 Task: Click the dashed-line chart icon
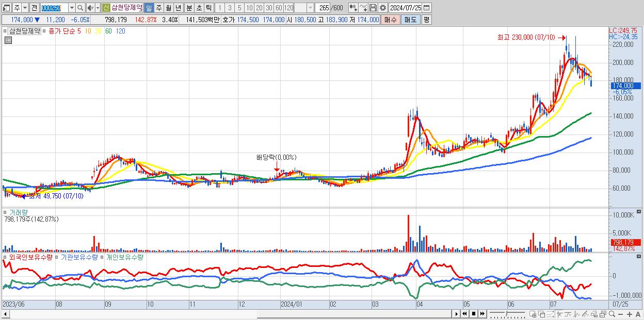(550, 314)
